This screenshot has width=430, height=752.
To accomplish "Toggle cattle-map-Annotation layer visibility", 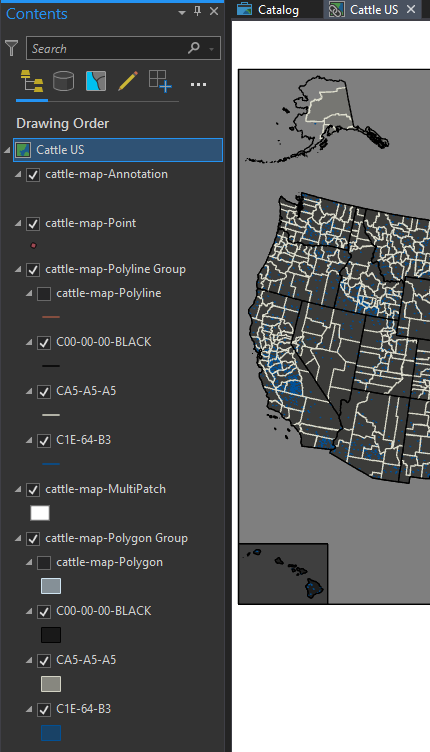I will click(33, 175).
